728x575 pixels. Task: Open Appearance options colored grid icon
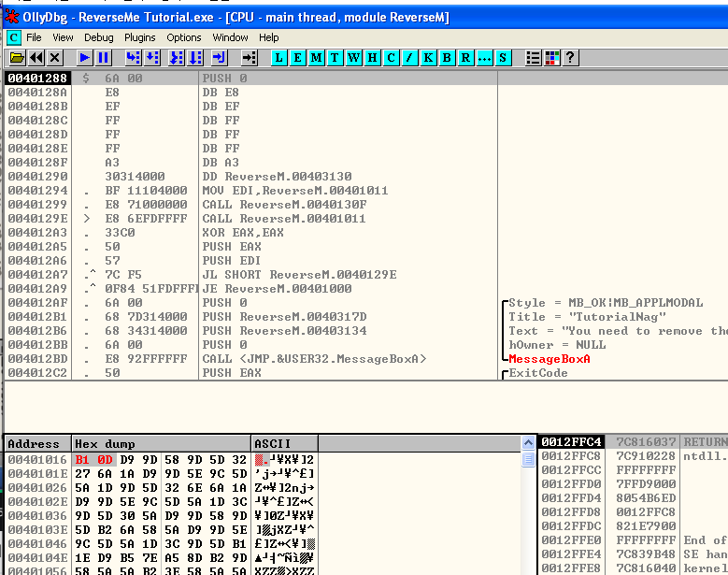coord(551,58)
